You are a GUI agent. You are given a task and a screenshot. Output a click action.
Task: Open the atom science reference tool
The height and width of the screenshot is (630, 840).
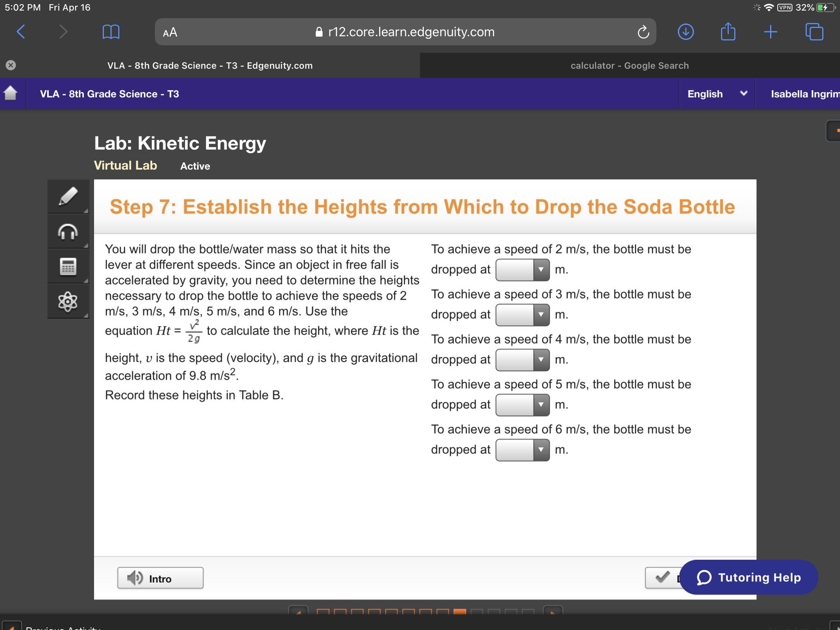pyautogui.click(x=68, y=301)
